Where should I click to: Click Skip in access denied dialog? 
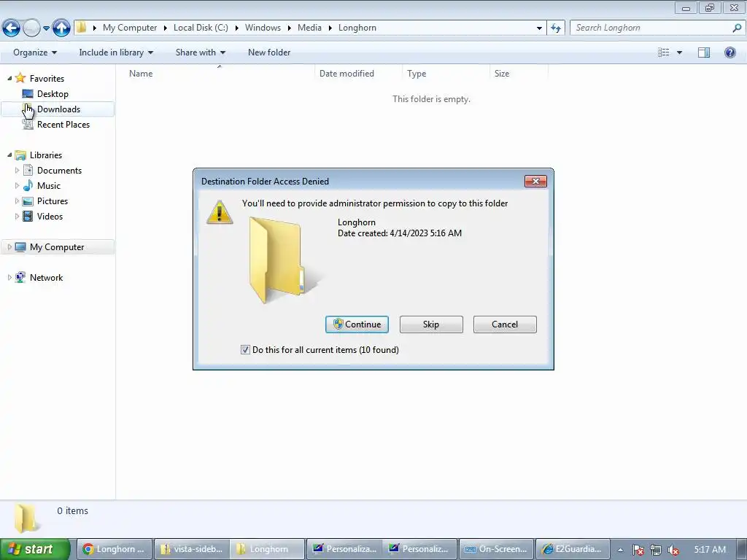pos(431,324)
